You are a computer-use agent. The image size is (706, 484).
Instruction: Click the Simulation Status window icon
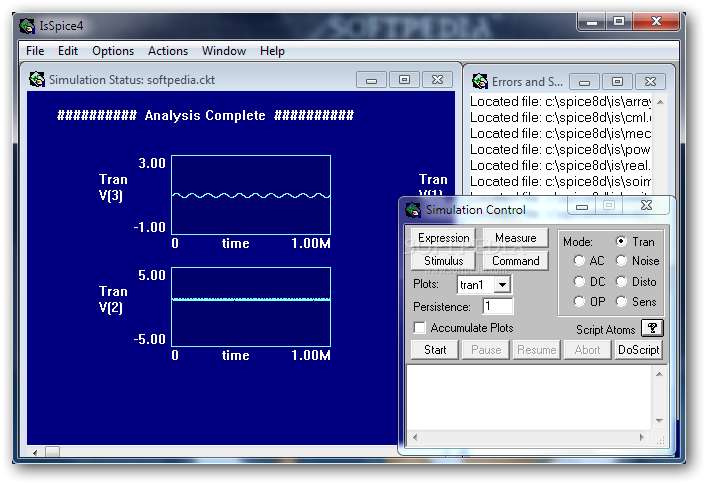point(37,79)
